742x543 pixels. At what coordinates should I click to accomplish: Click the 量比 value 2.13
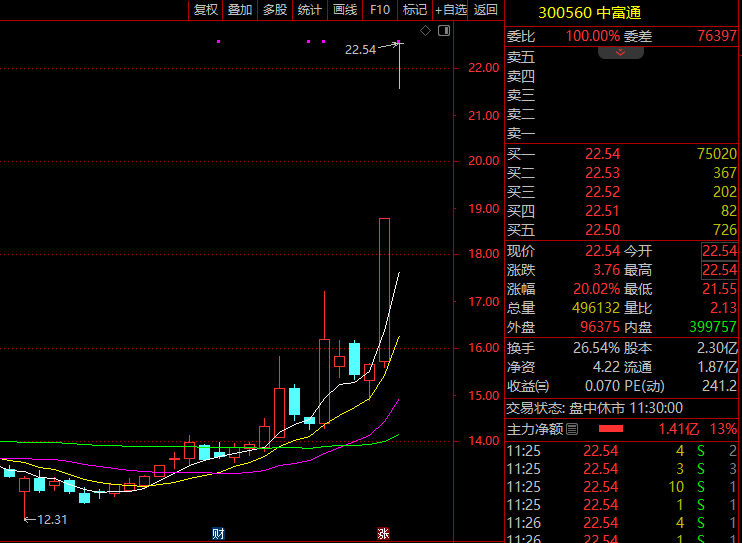(724, 308)
